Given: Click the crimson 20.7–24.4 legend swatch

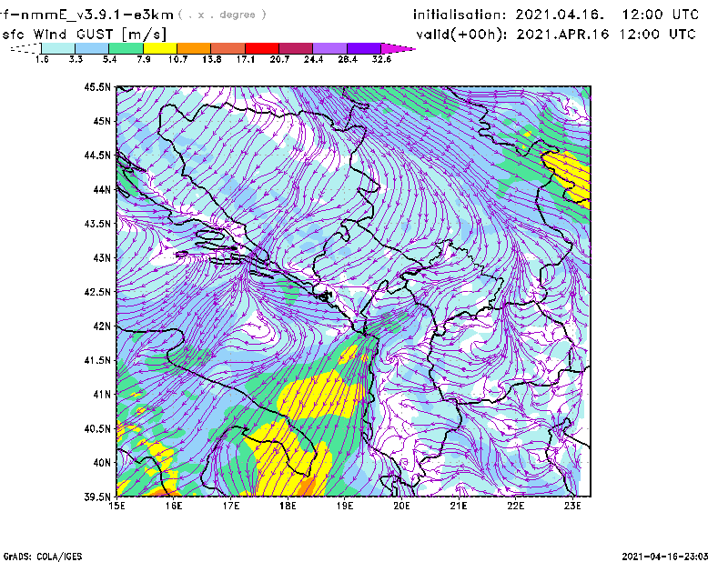Looking at the screenshot, I should pos(296,48).
